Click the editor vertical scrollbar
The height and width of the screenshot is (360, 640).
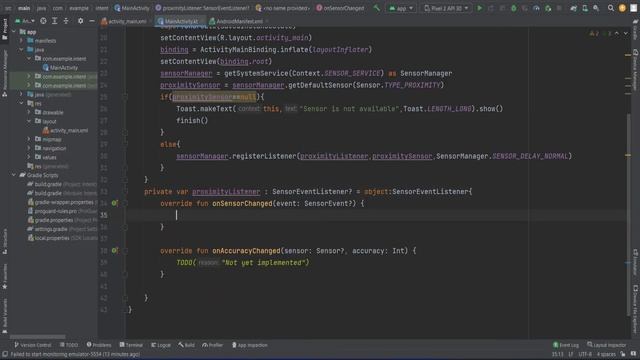629,214
